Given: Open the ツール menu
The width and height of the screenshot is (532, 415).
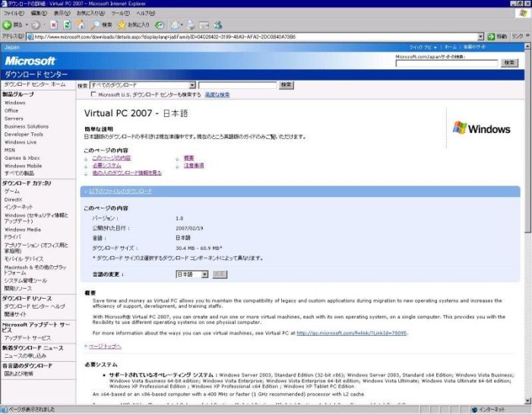Looking at the screenshot, I should tap(120, 13).
